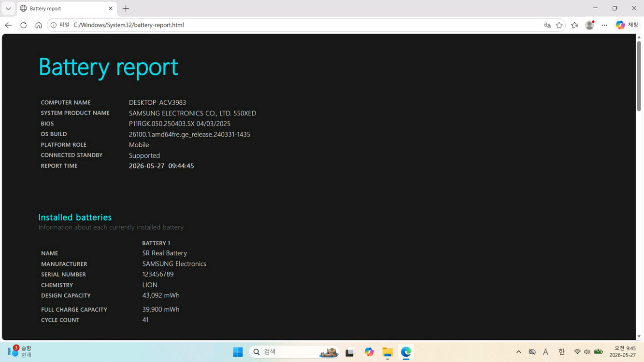
Task: Open the browser home page
Action: [x=39, y=25]
